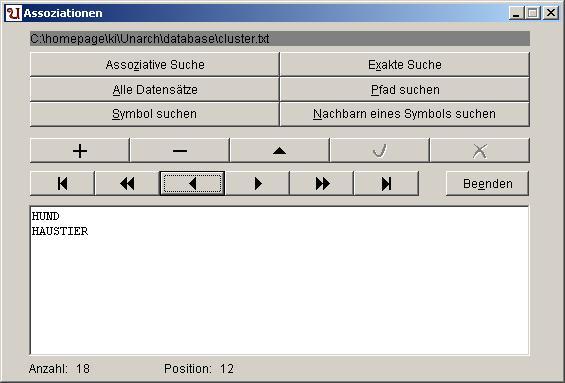Open Pfad suchen
565x383 pixels.
[x=405, y=89]
